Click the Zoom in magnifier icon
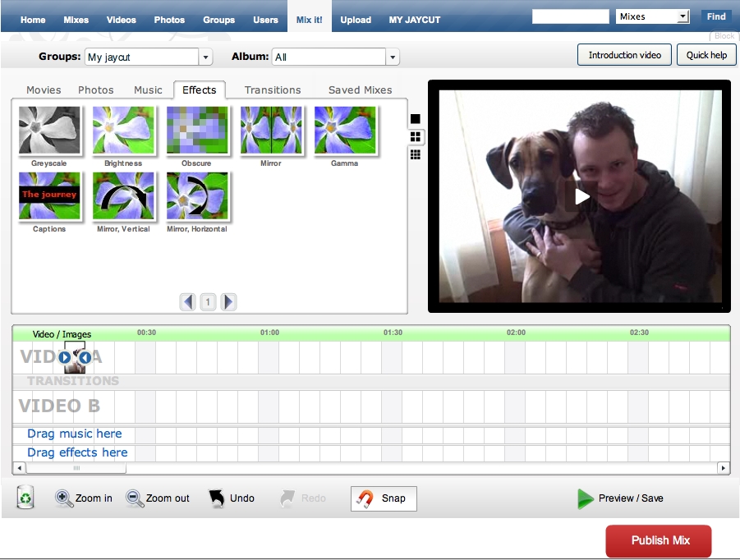Screen dimensions: 740x560 point(64,498)
